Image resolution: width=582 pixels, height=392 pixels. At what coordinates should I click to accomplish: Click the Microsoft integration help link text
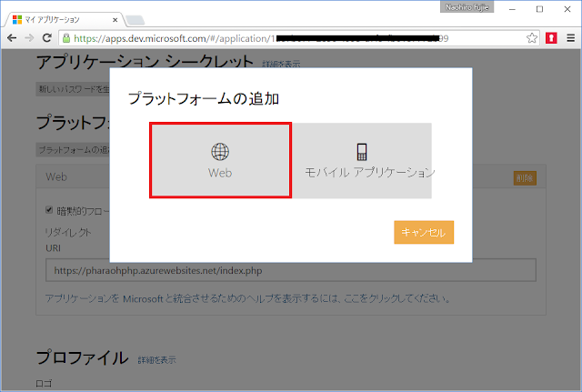(x=248, y=298)
